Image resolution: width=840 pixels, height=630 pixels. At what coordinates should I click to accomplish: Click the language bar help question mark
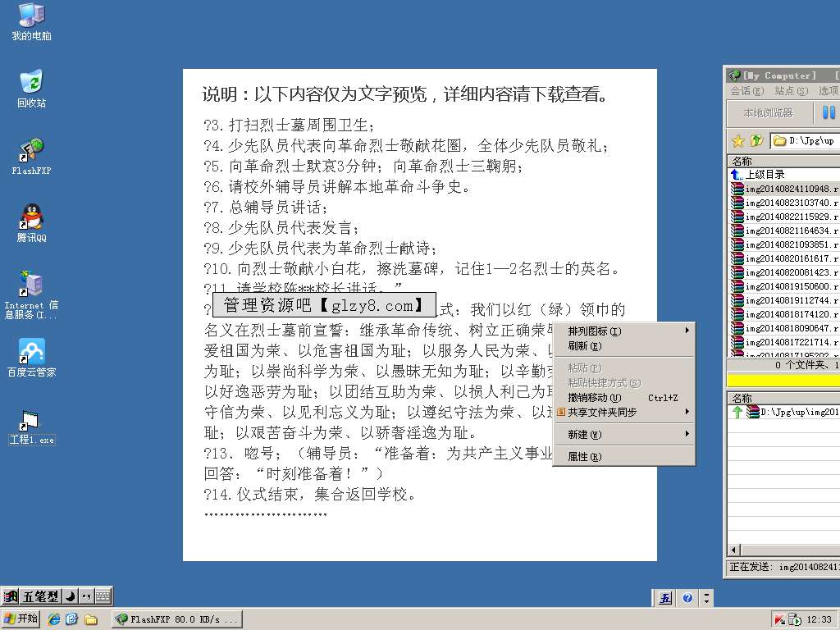coord(688,598)
